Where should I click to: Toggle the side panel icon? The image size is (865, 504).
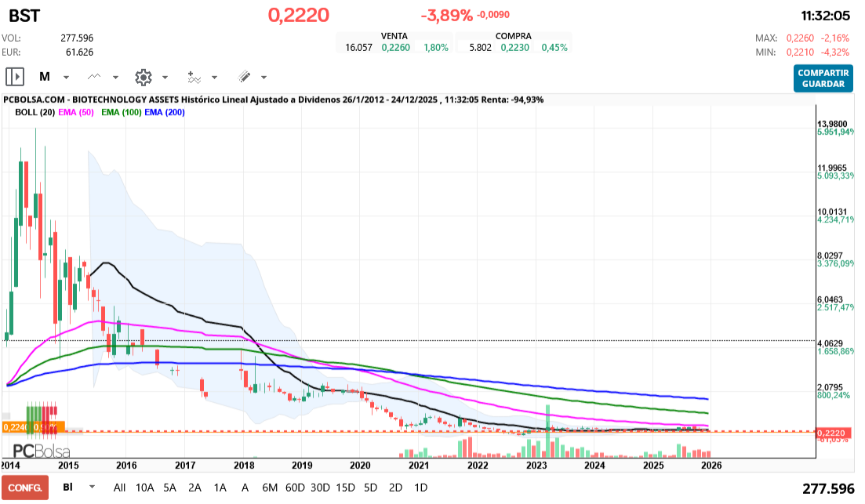(15, 77)
